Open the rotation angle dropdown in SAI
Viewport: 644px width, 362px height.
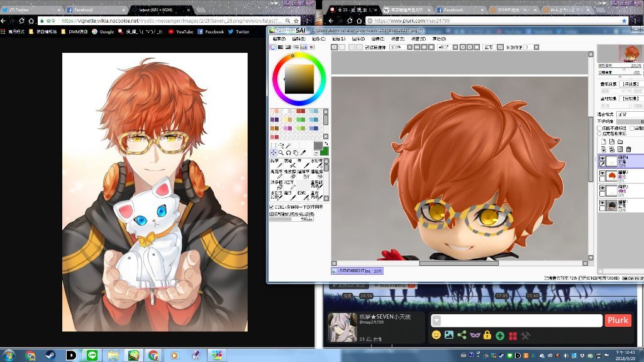pos(455,47)
